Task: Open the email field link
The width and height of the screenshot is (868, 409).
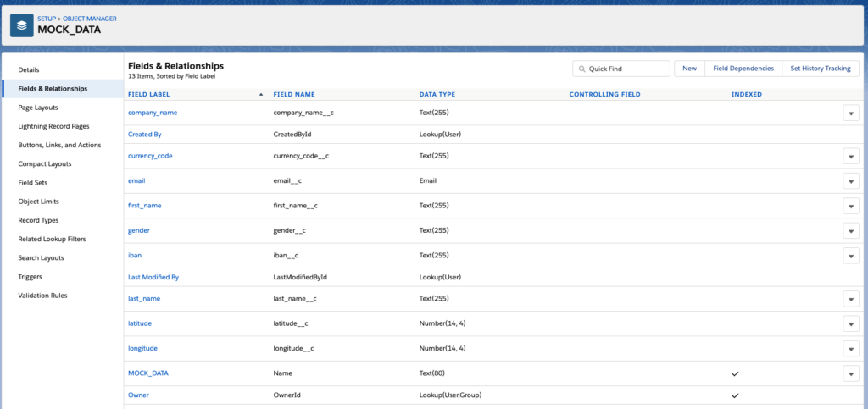Action: click(x=136, y=180)
